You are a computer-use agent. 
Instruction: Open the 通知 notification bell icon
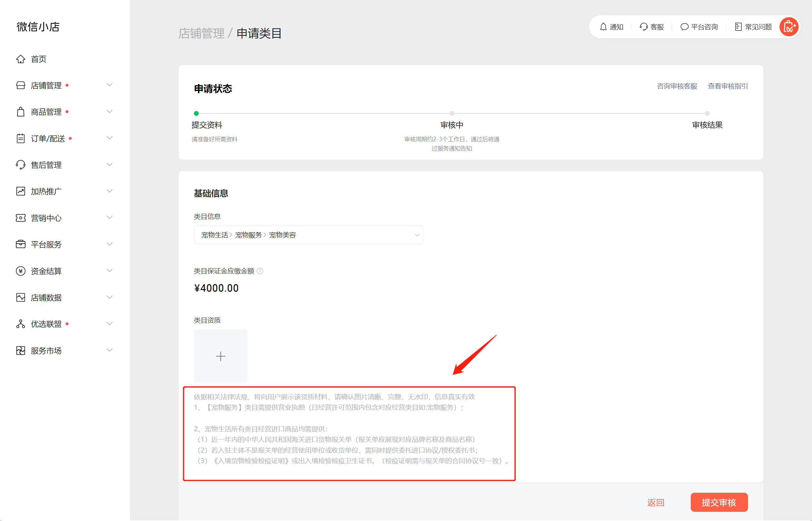click(x=604, y=27)
